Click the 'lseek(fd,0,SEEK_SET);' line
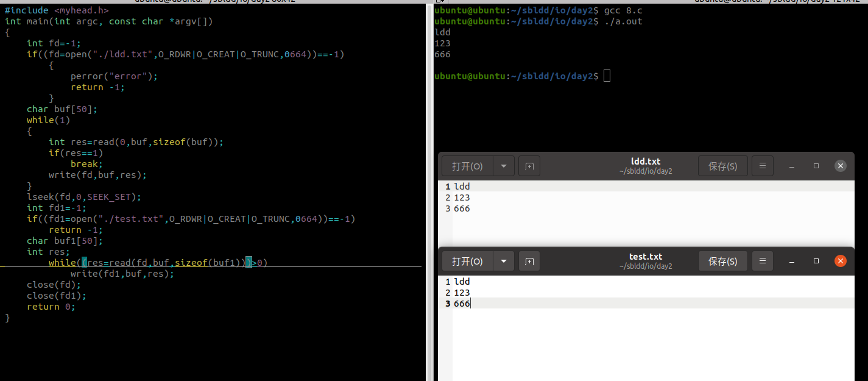The height and width of the screenshot is (381, 868). (83, 197)
